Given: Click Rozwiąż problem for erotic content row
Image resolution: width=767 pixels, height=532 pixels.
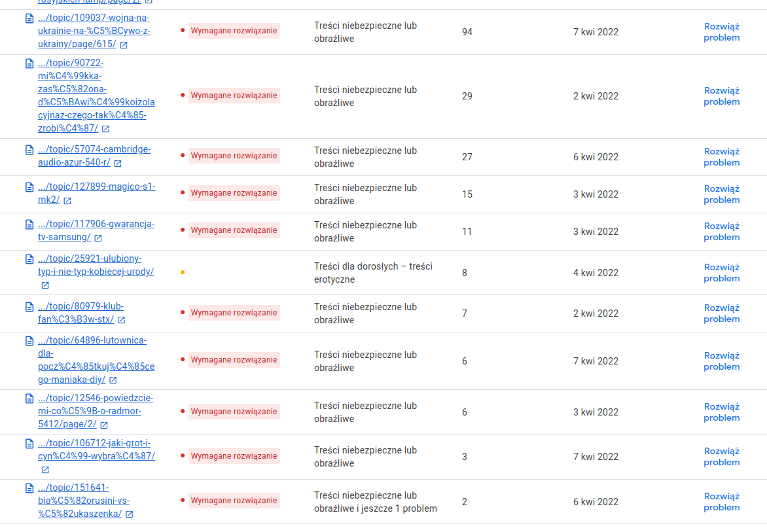Looking at the screenshot, I should coord(721,273).
